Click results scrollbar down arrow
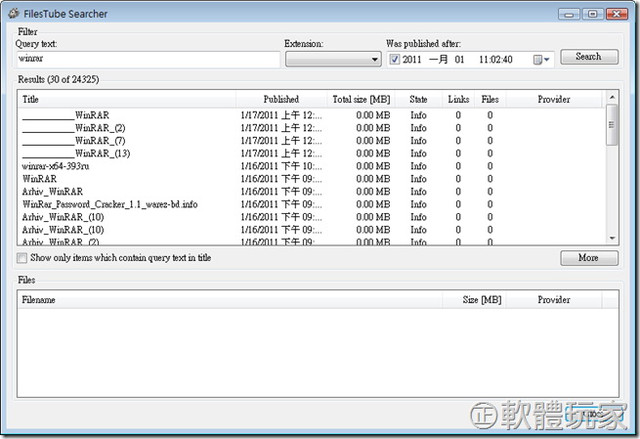This screenshot has width=640, height=439. (612, 238)
